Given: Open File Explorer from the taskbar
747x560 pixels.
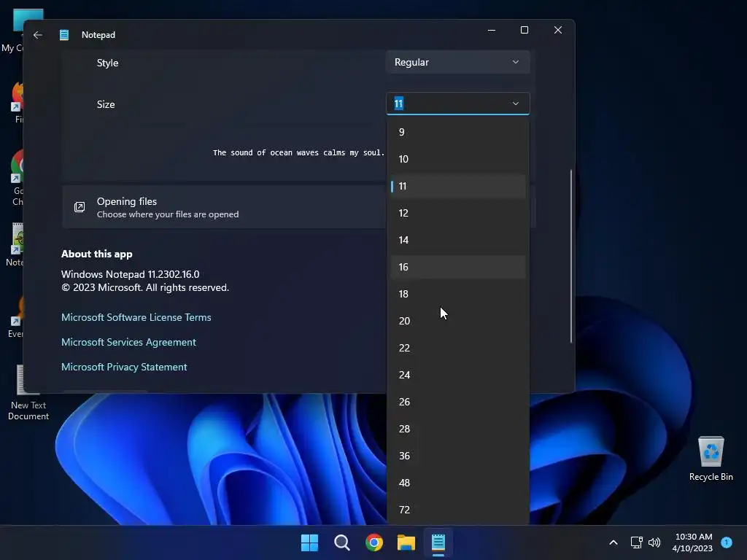Looking at the screenshot, I should [x=406, y=542].
